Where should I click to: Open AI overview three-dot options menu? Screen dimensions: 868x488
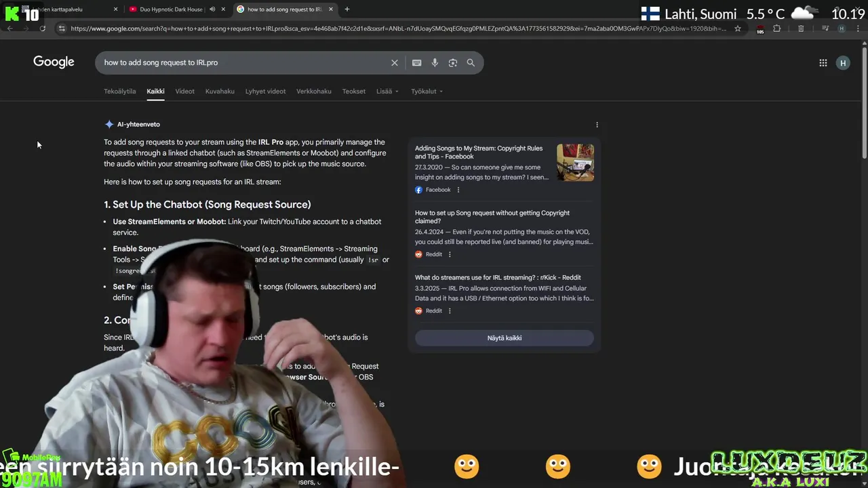click(x=597, y=125)
